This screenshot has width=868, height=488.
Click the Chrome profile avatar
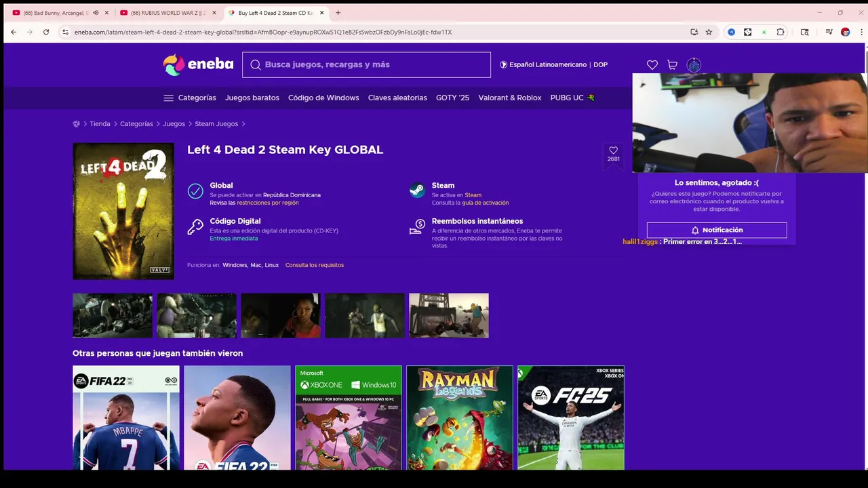coord(845,32)
